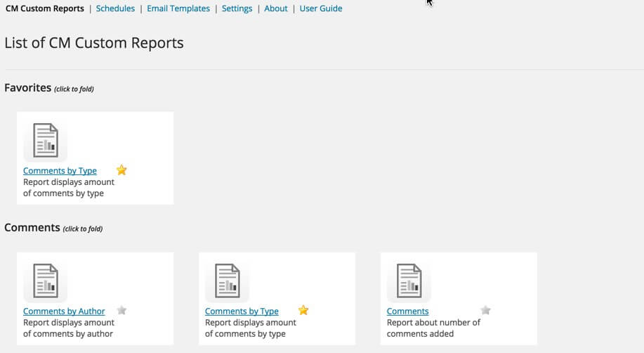This screenshot has height=353, width=644.
Task: Open the About page
Action: pyautogui.click(x=276, y=8)
